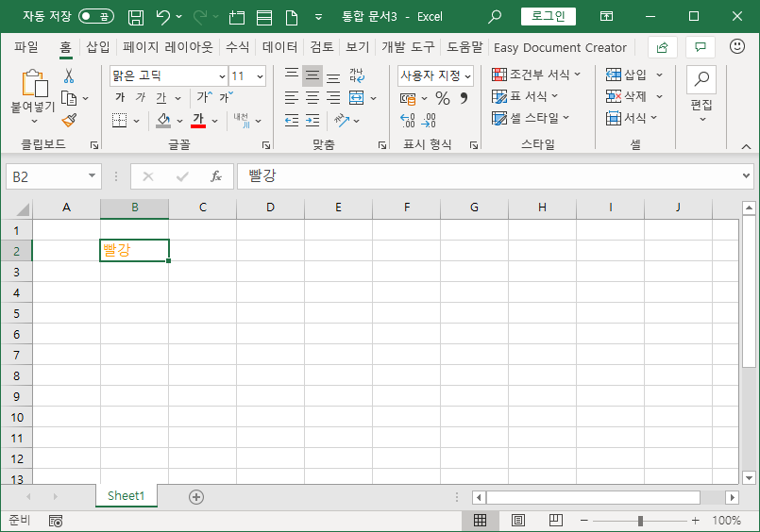Expand the formula bar
This screenshot has width=760, height=532.
tap(746, 176)
